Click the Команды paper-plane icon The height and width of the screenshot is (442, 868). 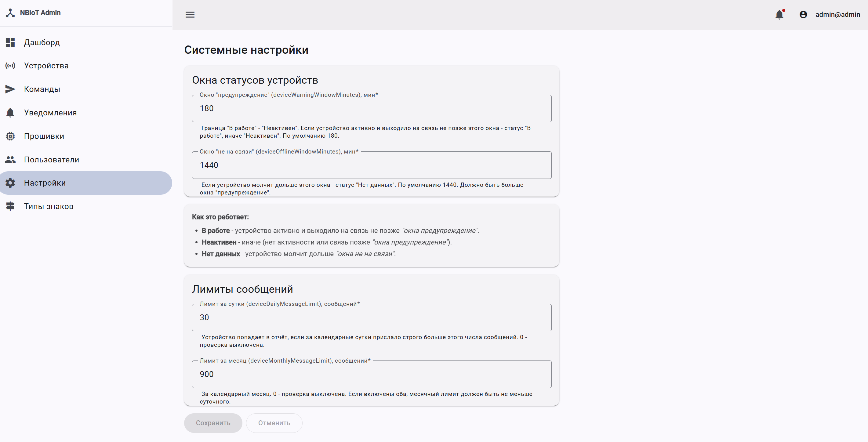pyautogui.click(x=10, y=89)
